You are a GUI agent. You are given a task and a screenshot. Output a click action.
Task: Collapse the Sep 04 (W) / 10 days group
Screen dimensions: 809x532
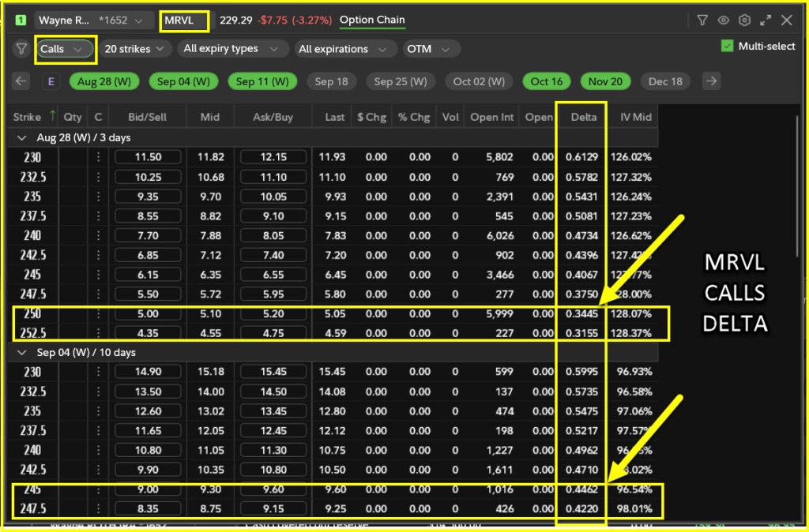coord(22,353)
